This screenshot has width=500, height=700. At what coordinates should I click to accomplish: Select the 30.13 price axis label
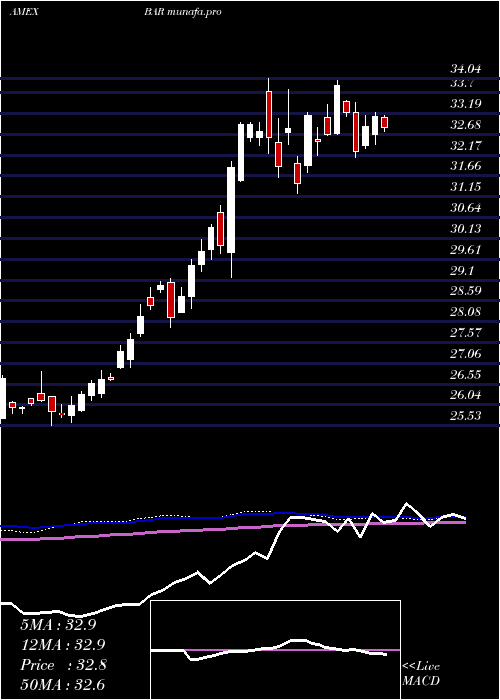click(465, 229)
